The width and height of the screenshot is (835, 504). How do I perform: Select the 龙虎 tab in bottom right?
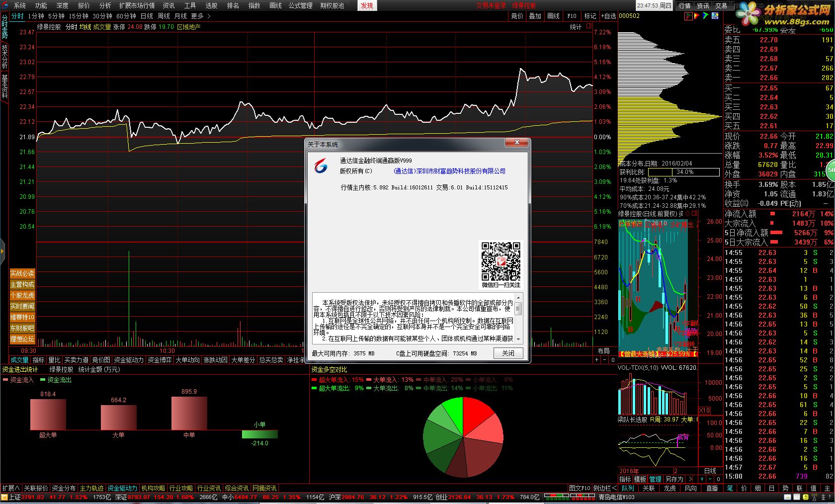(669, 488)
